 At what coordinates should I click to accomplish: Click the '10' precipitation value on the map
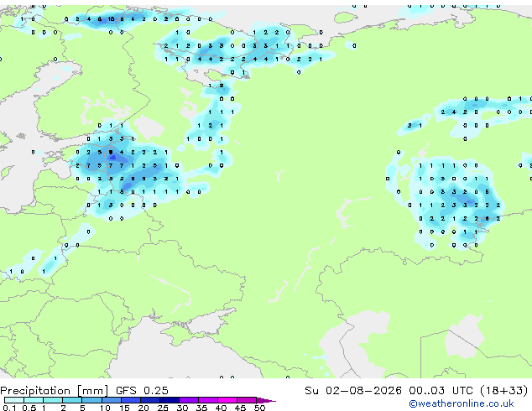[x=111, y=19]
